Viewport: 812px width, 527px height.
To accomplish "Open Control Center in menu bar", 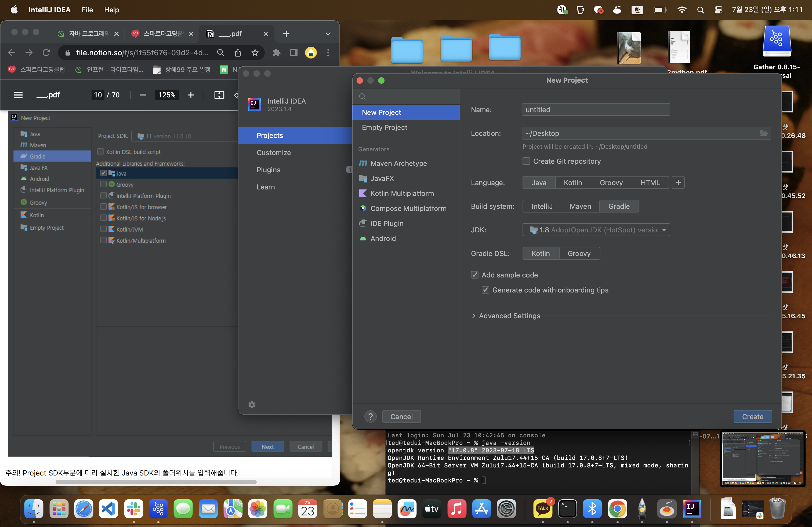I will [718, 10].
